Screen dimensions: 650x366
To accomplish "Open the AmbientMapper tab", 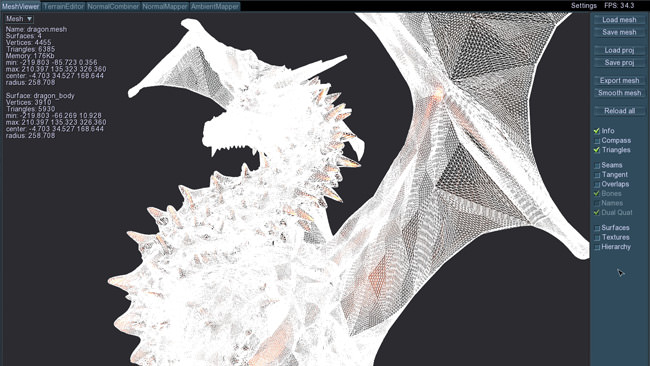I will 214,6.
